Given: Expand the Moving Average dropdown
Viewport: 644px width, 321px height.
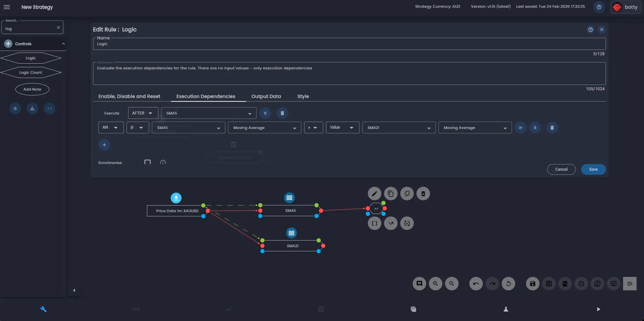Looking at the screenshot, I should 265,128.
